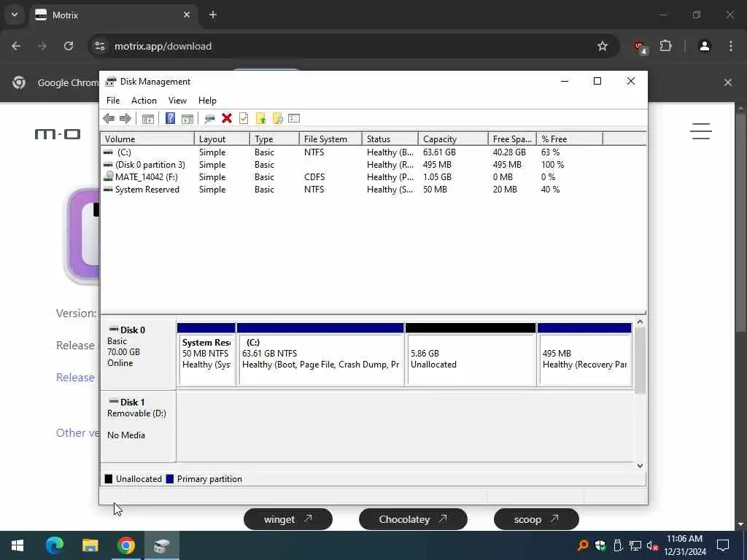Select the (C:) 63.61 GB partition block
The width and height of the screenshot is (747, 560).
click(x=320, y=354)
